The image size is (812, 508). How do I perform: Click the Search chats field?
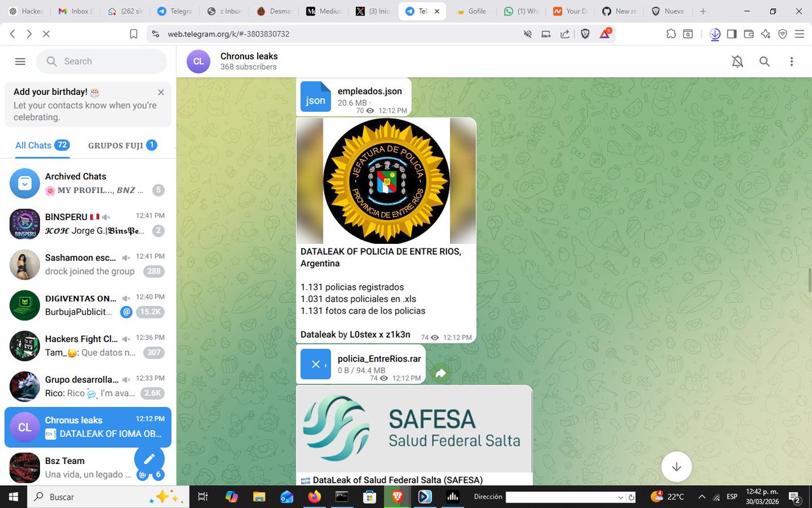click(x=101, y=62)
